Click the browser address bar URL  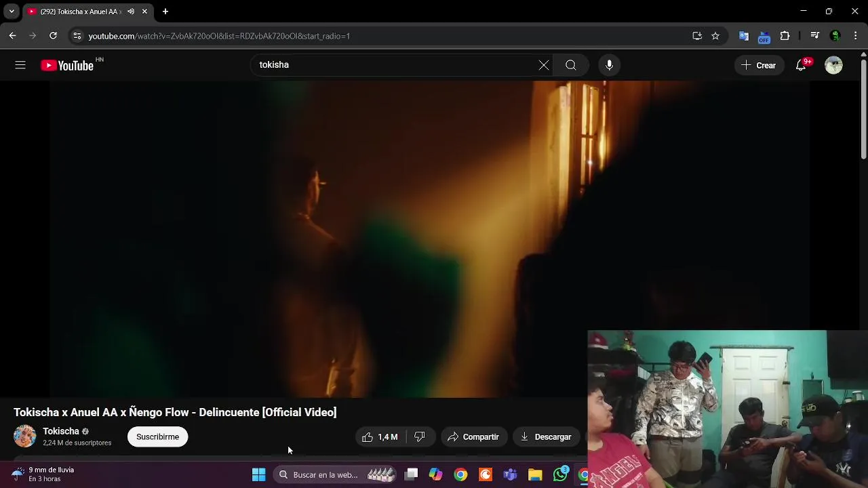coord(219,36)
